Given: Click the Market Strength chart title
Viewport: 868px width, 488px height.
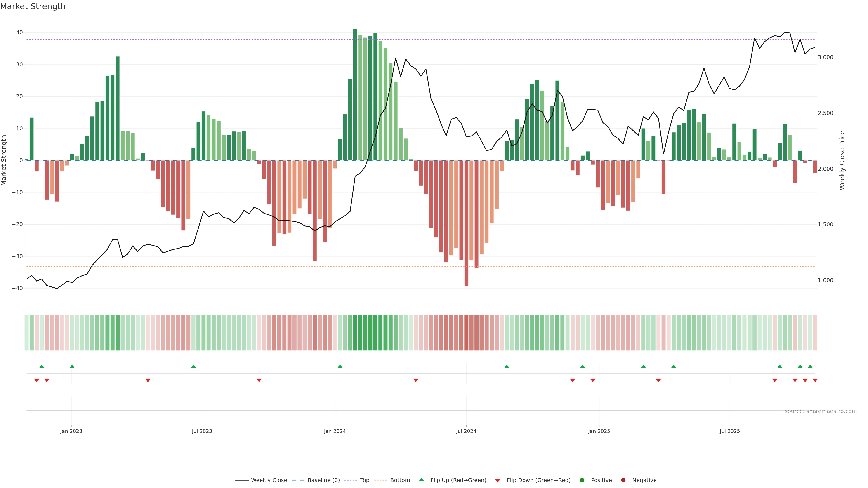Looking at the screenshot, I should tap(33, 6).
